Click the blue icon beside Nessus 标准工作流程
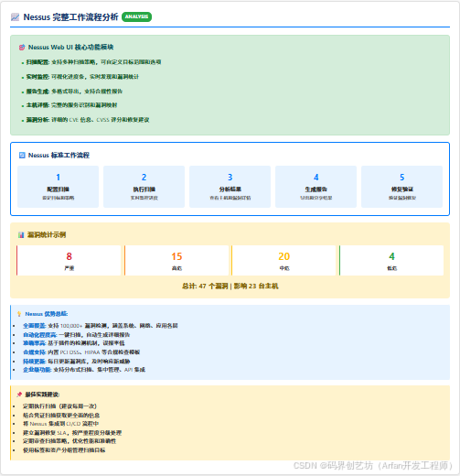 [22, 156]
